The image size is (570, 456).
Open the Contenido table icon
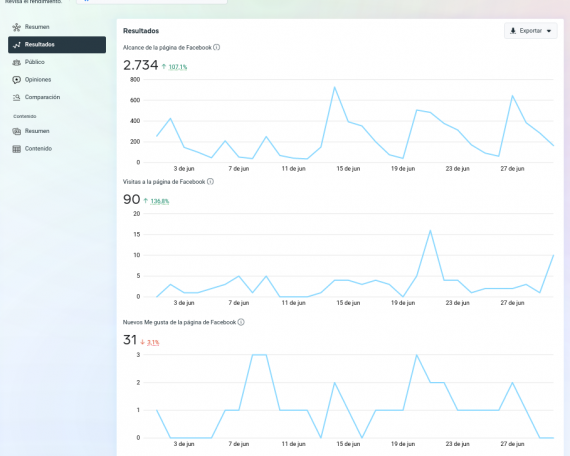tap(16, 149)
